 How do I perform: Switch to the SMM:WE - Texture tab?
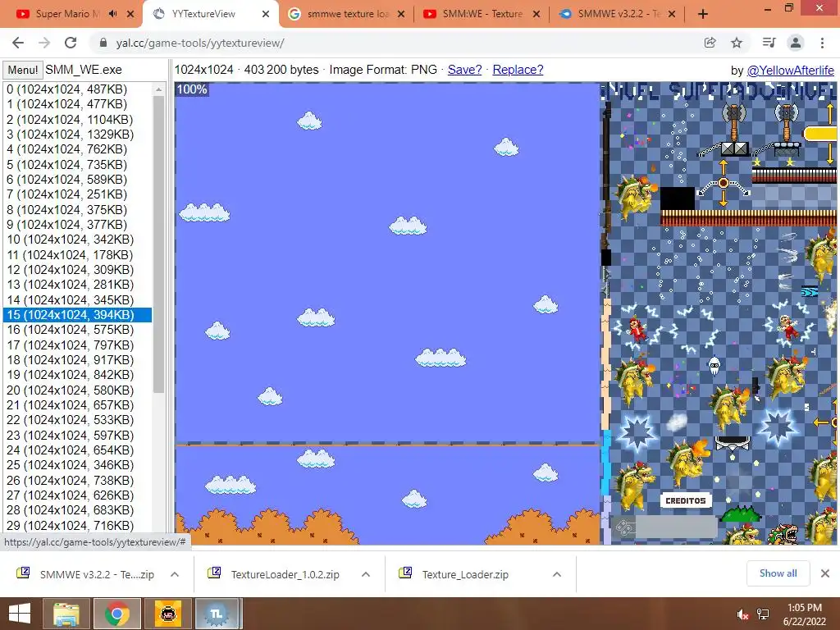(x=482, y=14)
